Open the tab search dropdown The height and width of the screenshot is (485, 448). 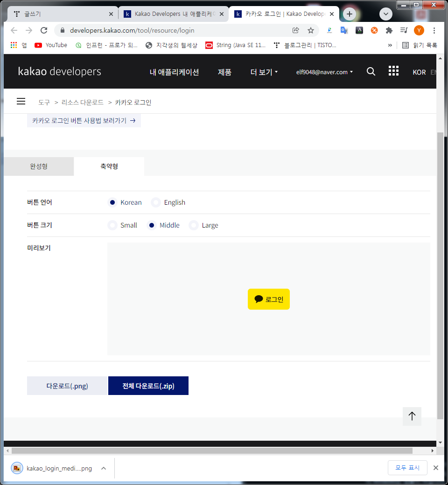(386, 14)
